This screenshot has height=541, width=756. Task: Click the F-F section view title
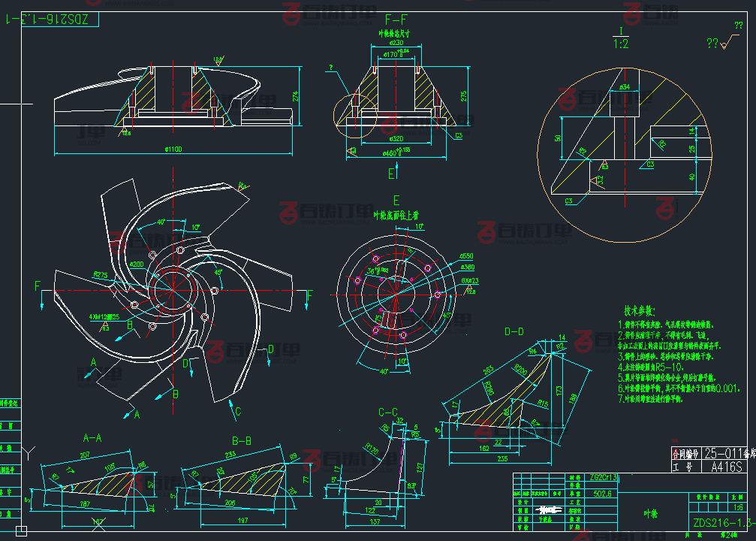tap(396, 19)
